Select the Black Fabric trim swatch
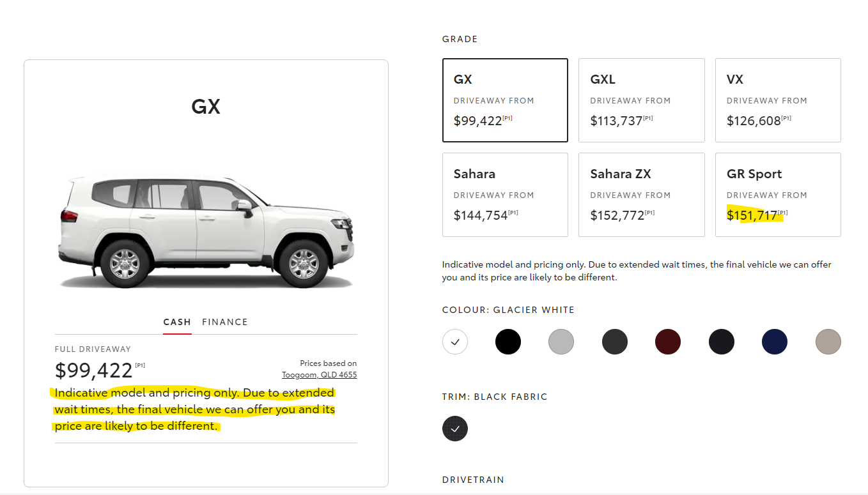This screenshot has width=868, height=495. pos(455,429)
